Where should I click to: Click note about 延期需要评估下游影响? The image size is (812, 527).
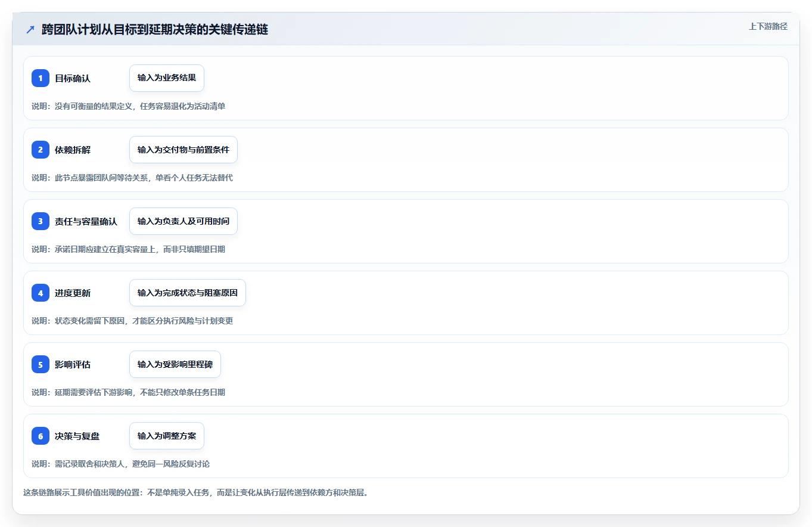[x=128, y=392]
